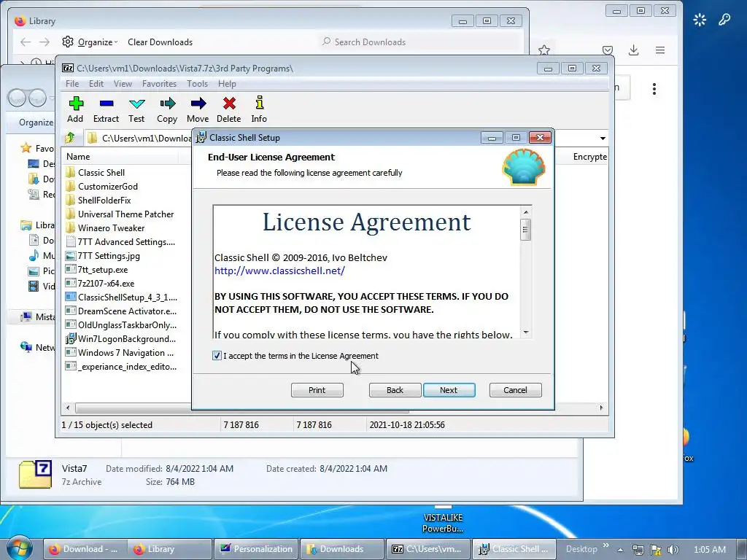Click the license text scrollbar thumb

[525, 230]
